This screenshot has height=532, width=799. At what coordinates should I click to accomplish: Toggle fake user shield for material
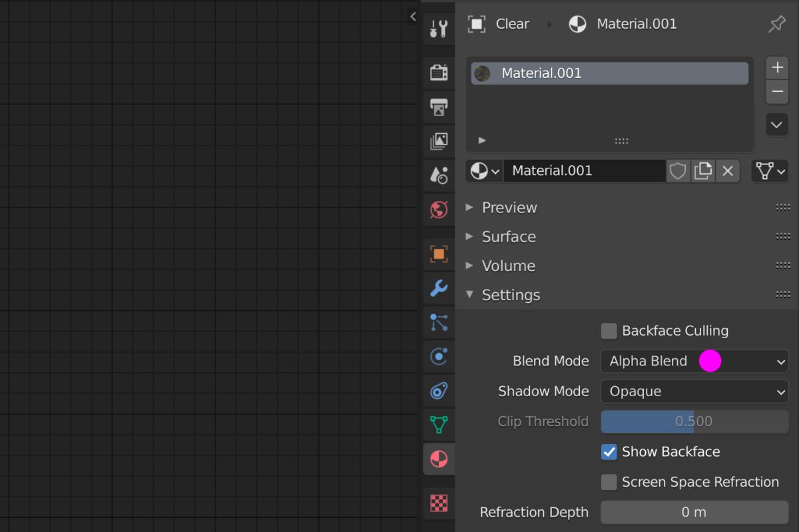pos(677,171)
